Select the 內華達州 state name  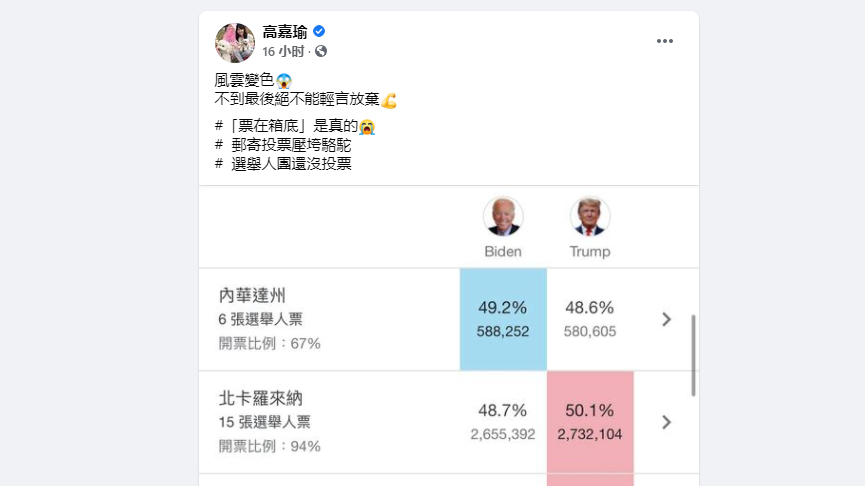[252, 296]
